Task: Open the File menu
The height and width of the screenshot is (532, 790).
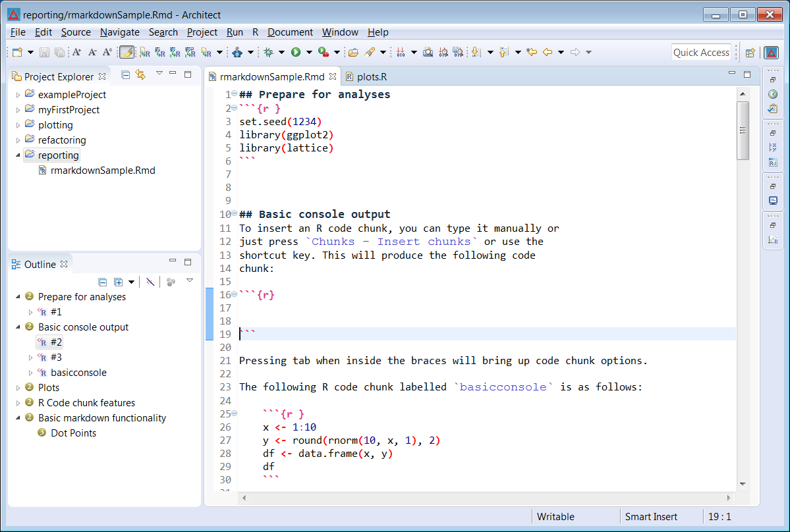Action: click(x=18, y=32)
